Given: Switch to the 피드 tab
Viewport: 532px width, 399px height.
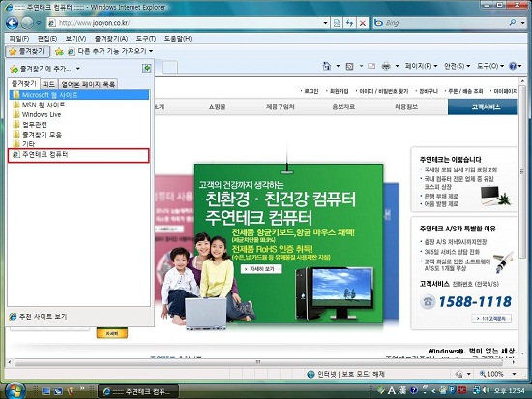Looking at the screenshot, I should click(49, 84).
